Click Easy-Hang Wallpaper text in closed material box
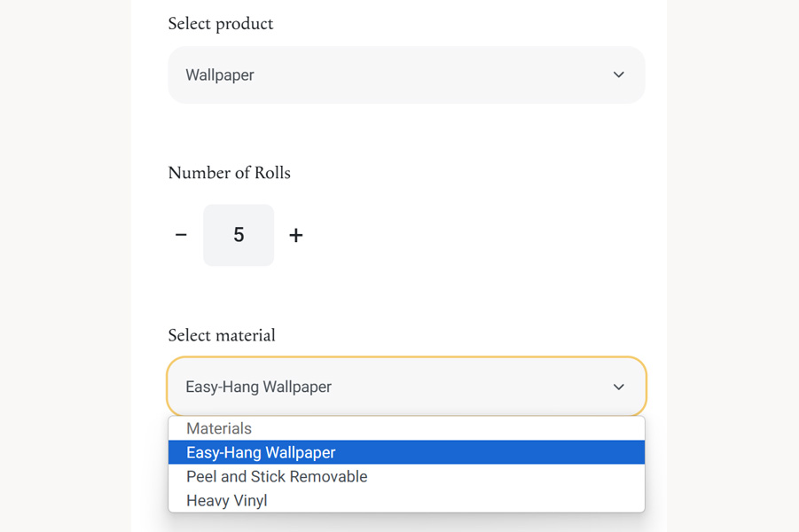 tap(258, 387)
